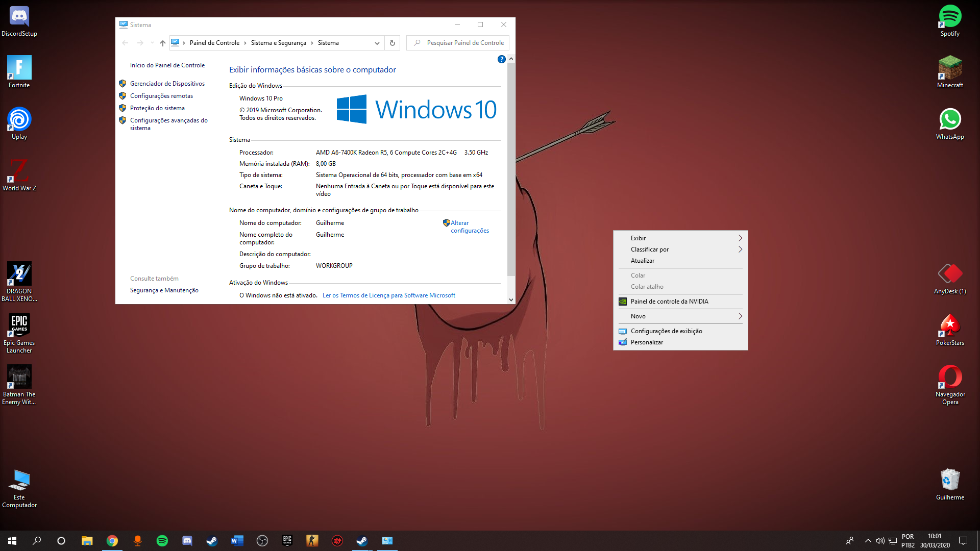The image size is (980, 551).
Task: Open Segurança e Manutenção link
Action: [x=164, y=290]
